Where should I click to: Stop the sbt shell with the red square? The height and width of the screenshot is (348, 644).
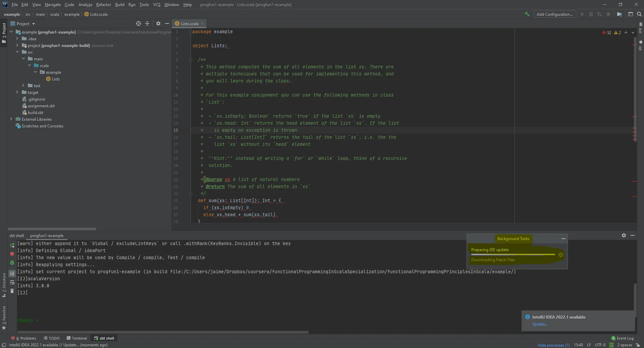pos(12,254)
